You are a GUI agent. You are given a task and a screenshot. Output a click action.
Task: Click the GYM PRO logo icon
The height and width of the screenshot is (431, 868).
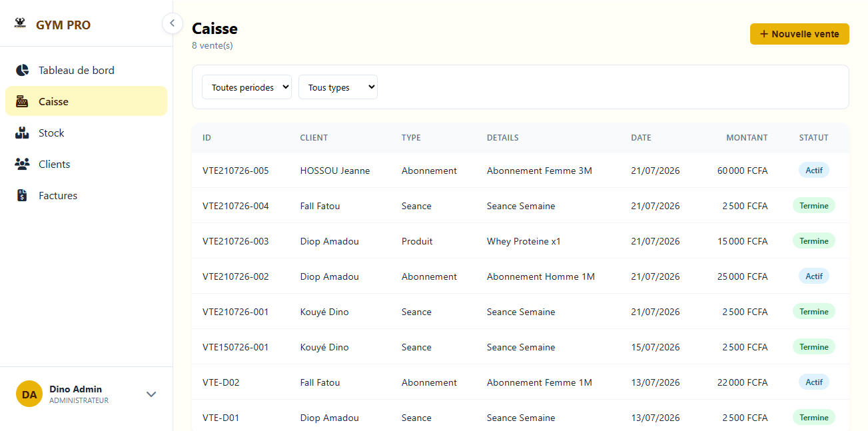(19, 24)
